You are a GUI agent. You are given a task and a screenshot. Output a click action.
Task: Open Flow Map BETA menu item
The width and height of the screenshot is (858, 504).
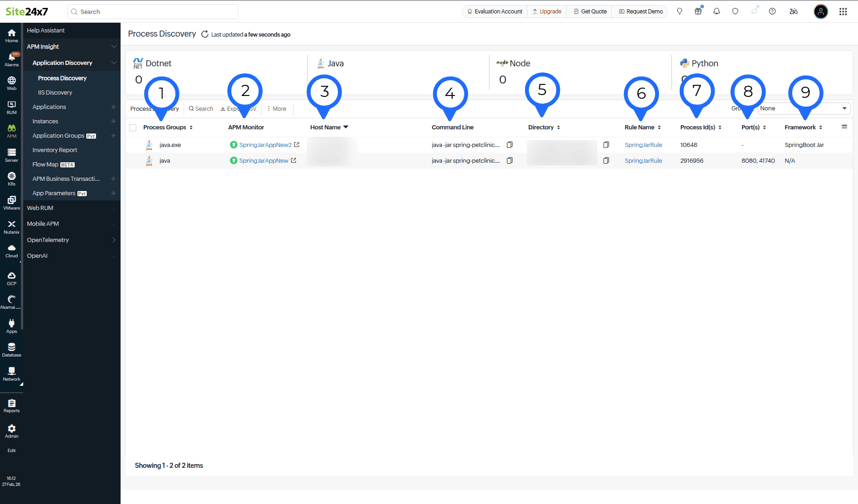coord(53,165)
